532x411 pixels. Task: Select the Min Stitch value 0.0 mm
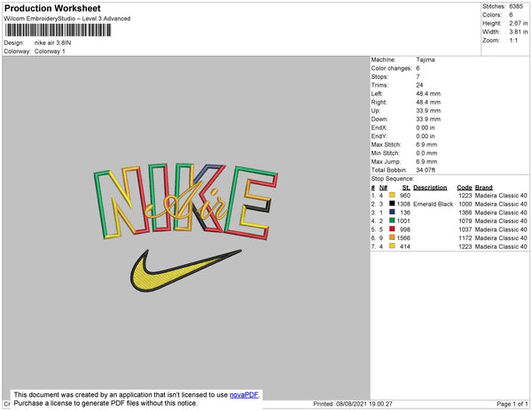coord(426,153)
